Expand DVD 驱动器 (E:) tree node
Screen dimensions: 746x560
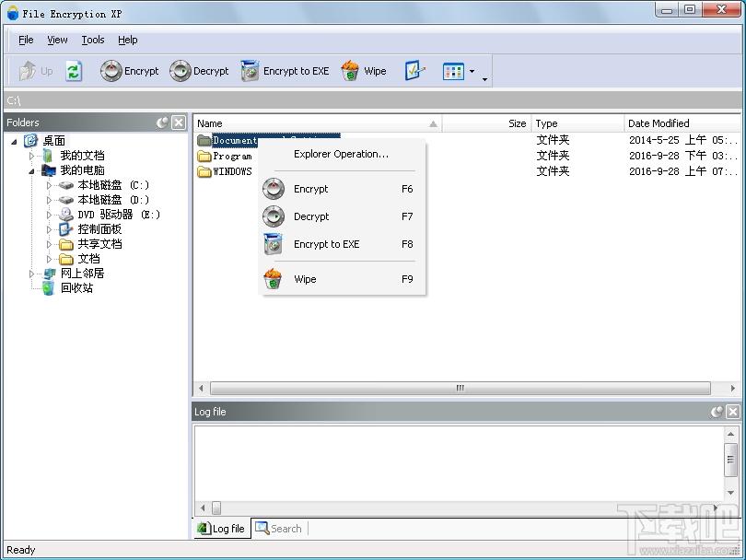tap(49, 215)
